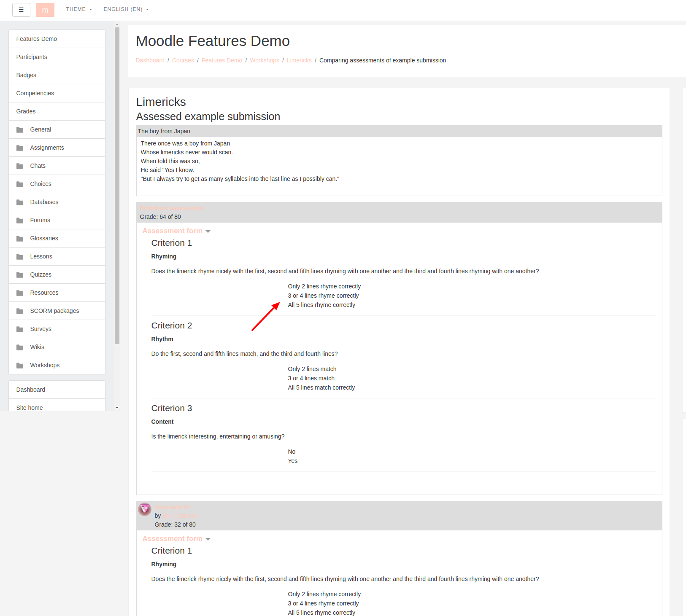Click the Workshops breadcrumb link

pos(264,60)
